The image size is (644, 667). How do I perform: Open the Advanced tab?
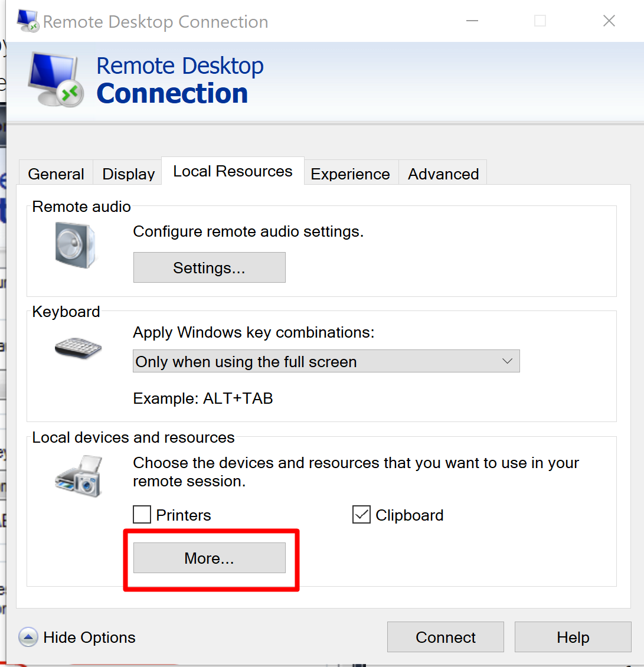(x=443, y=174)
